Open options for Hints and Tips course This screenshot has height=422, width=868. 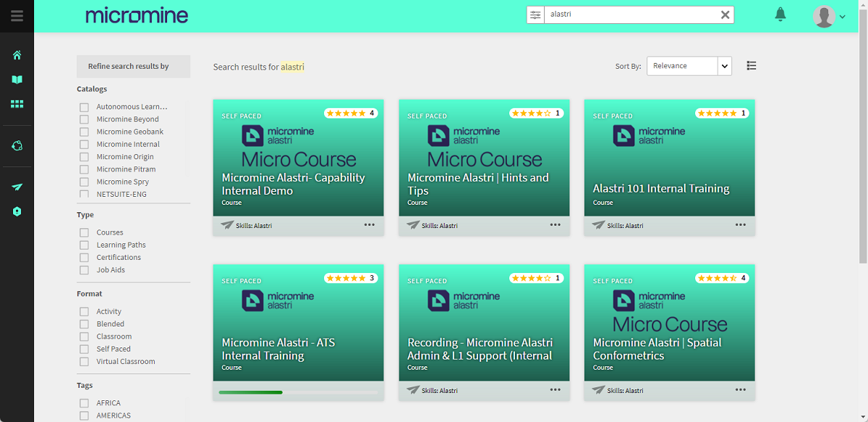pyautogui.click(x=555, y=225)
